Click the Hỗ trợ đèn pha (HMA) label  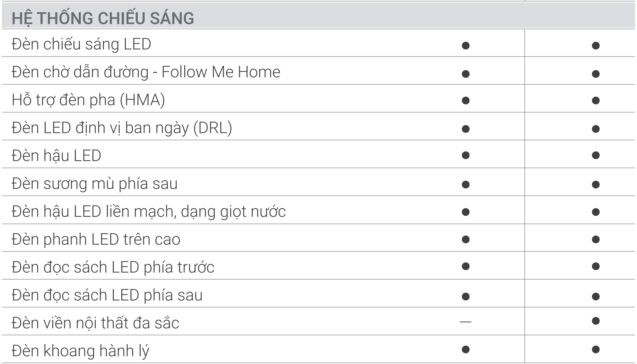88,100
